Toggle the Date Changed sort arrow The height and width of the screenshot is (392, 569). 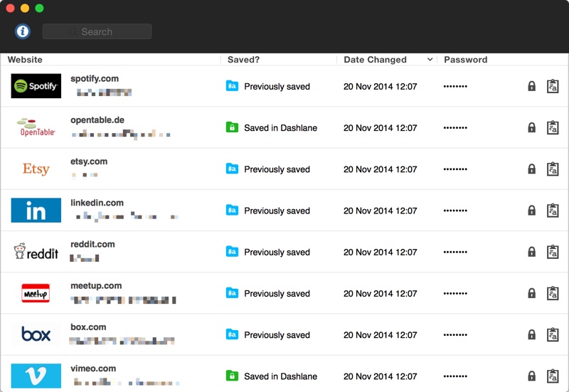click(x=430, y=60)
